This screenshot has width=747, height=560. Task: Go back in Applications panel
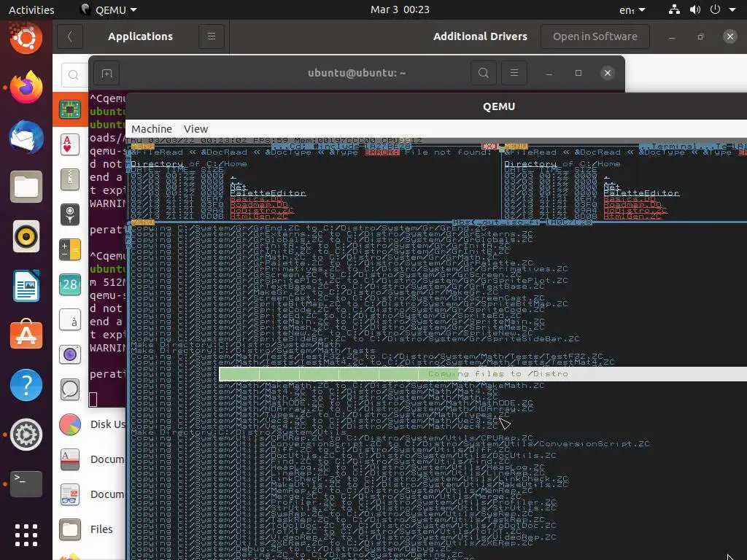click(x=70, y=36)
